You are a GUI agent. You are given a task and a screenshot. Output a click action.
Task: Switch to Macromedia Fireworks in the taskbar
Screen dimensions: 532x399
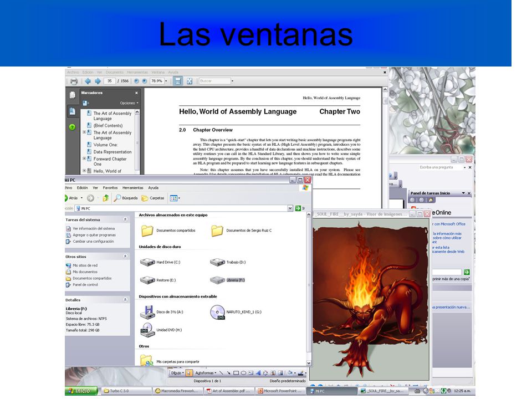click(177, 391)
